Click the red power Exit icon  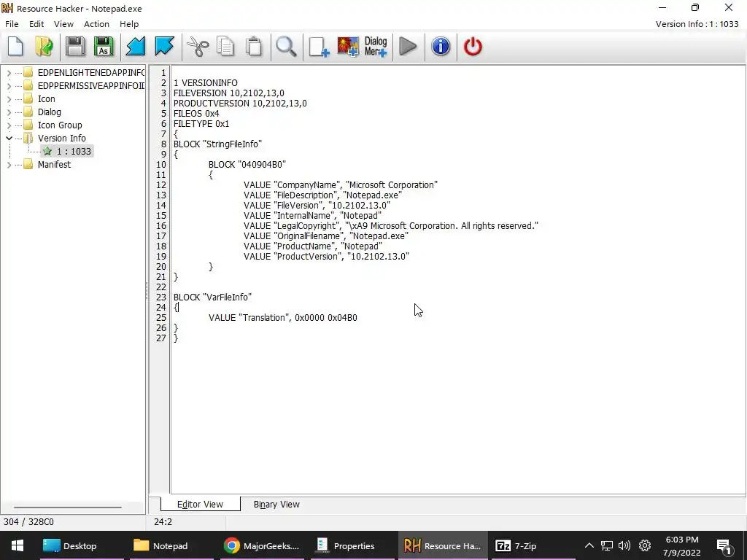tap(473, 47)
